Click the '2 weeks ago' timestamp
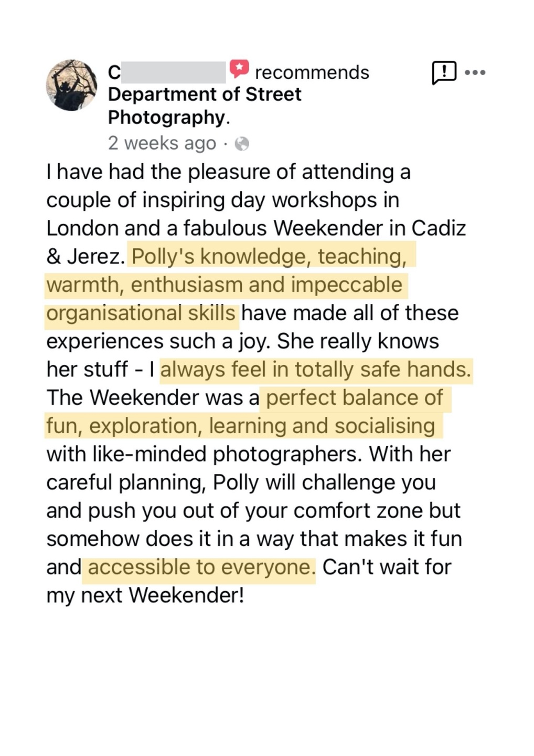534x756 pixels. click(x=162, y=143)
